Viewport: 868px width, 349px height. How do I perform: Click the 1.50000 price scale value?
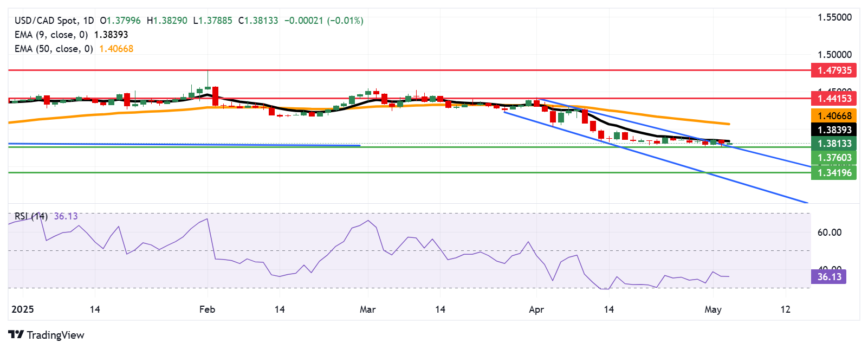834,55
